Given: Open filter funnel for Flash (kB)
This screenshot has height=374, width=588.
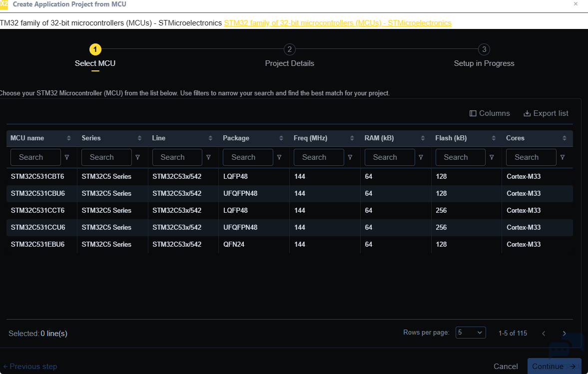Looking at the screenshot, I should [x=492, y=157].
